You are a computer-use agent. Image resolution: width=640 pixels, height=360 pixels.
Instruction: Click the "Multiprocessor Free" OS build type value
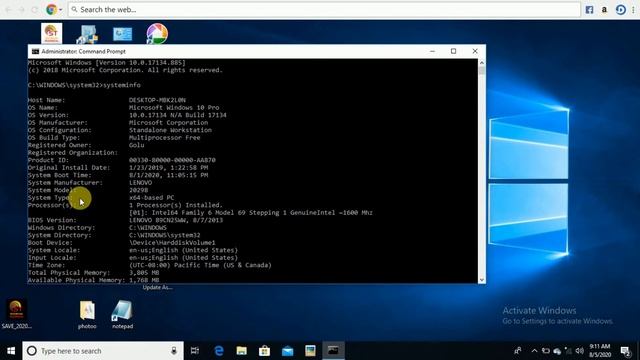click(165, 138)
